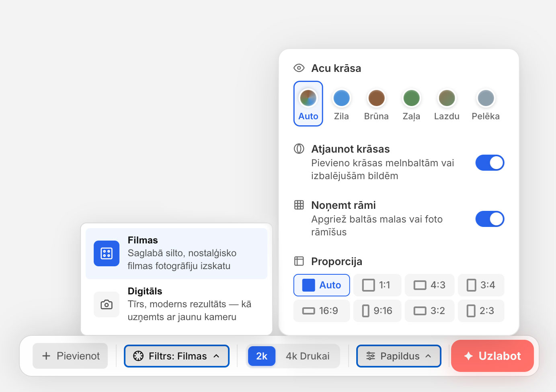Disable the Noņemt rāmi switch
Viewport: 556px width, 392px height.
[x=489, y=219]
